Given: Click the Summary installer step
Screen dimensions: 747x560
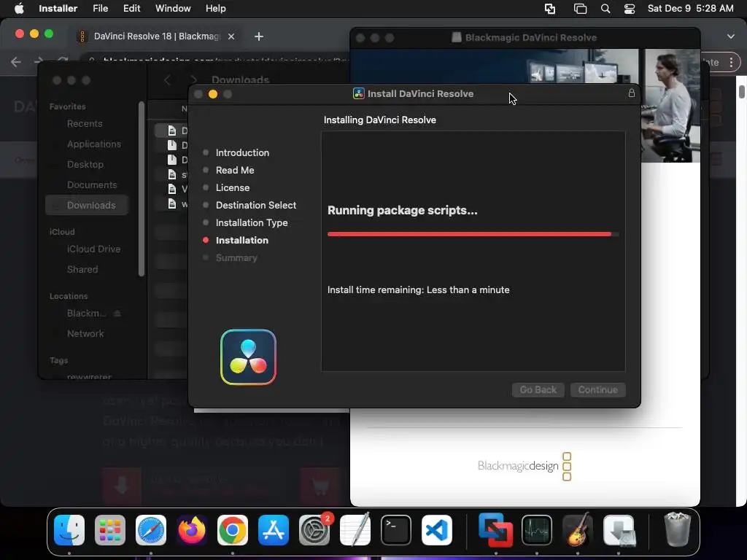Looking at the screenshot, I should coord(236,257).
